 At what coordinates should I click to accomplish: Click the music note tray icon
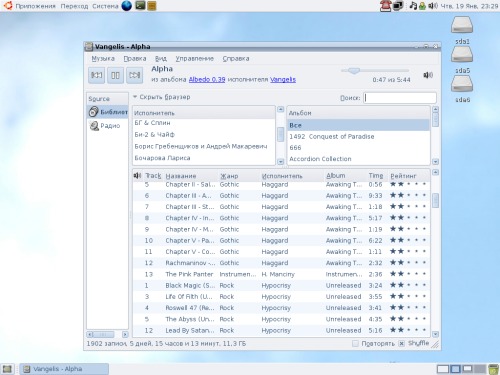tap(413, 6)
